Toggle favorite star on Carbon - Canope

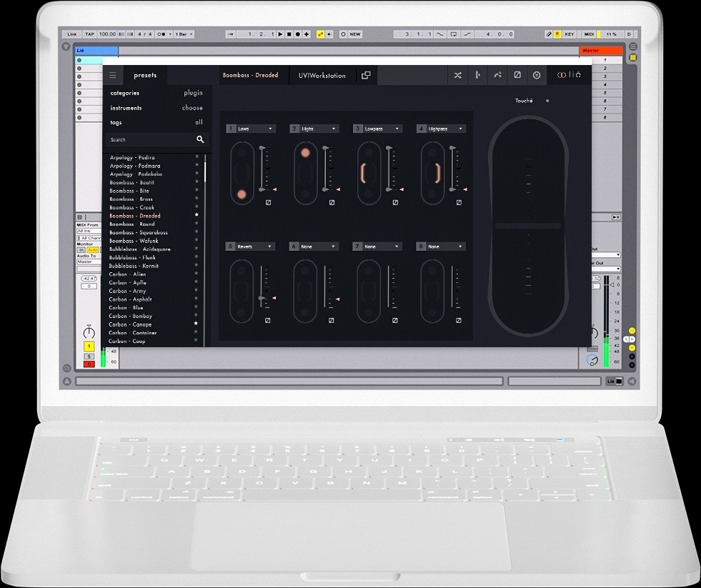(x=196, y=323)
